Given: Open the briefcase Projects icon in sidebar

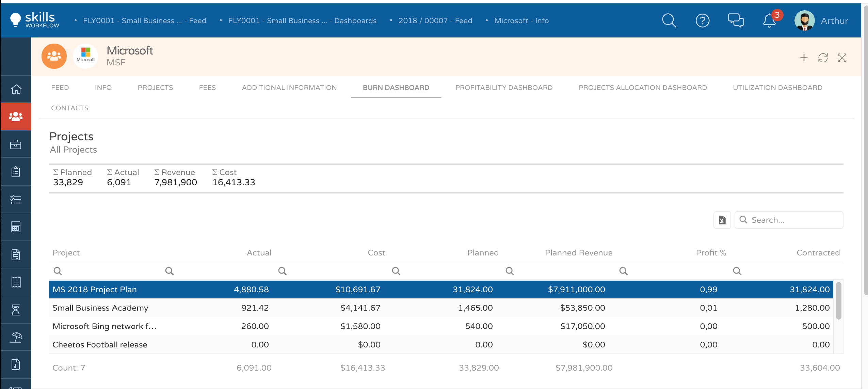Looking at the screenshot, I should point(16,144).
